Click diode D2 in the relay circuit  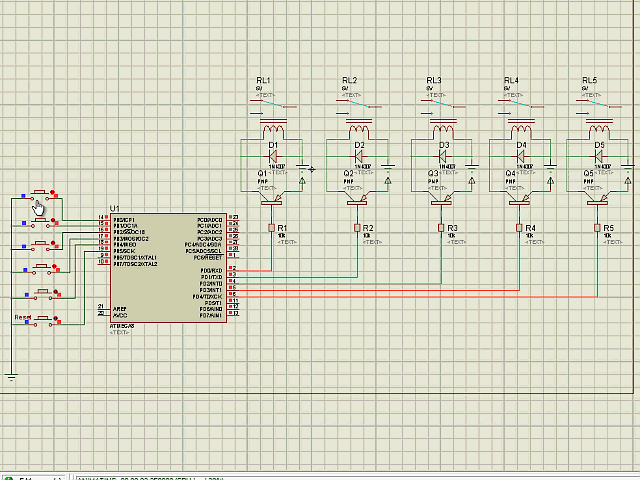(358, 156)
